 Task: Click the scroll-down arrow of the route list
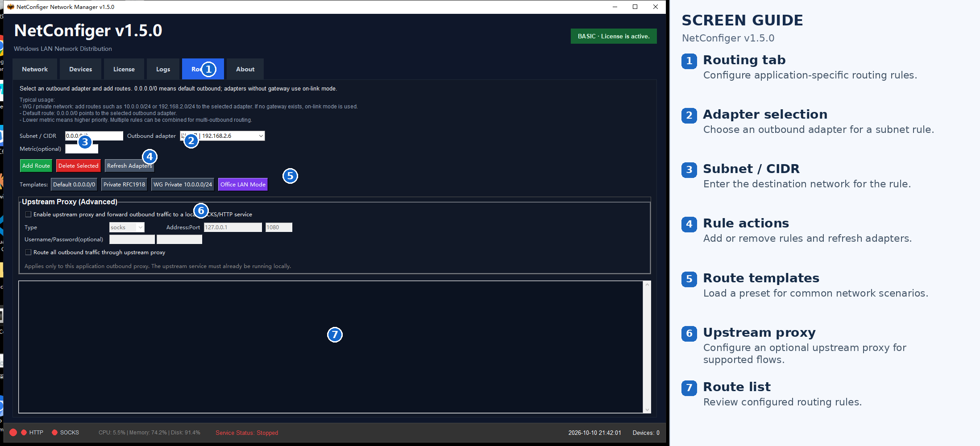(x=647, y=409)
